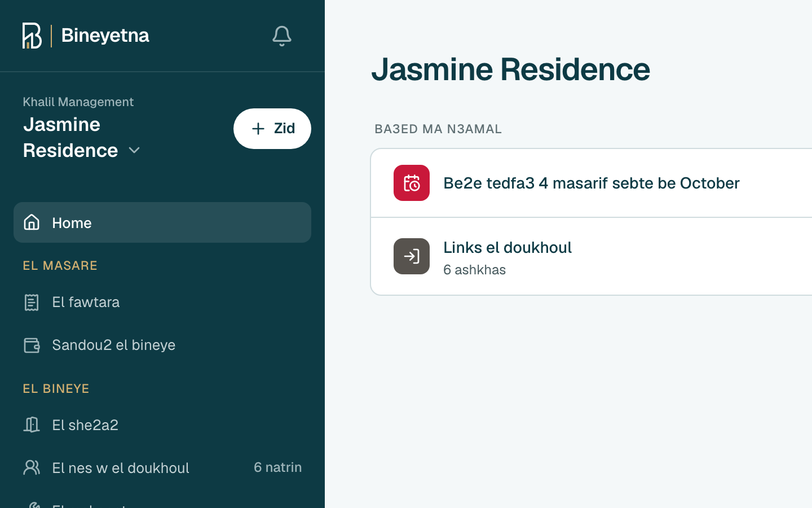Open Sandou2 el bineye page
Image resolution: width=812 pixels, height=508 pixels.
tap(162, 345)
